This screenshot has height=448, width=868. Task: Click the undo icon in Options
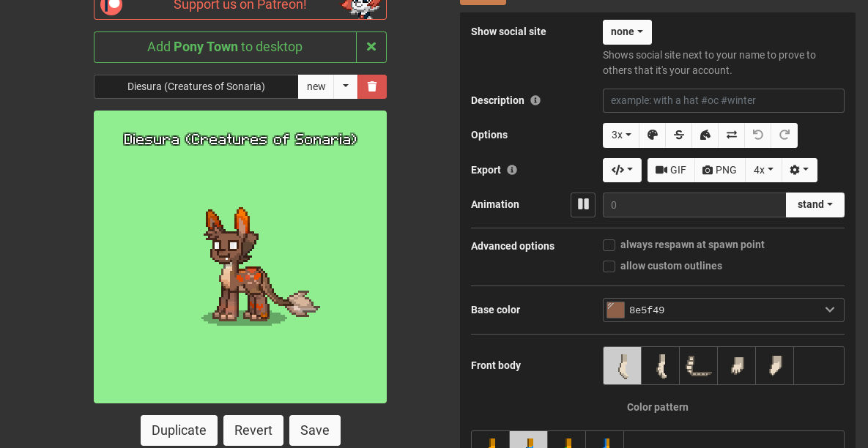(757, 135)
